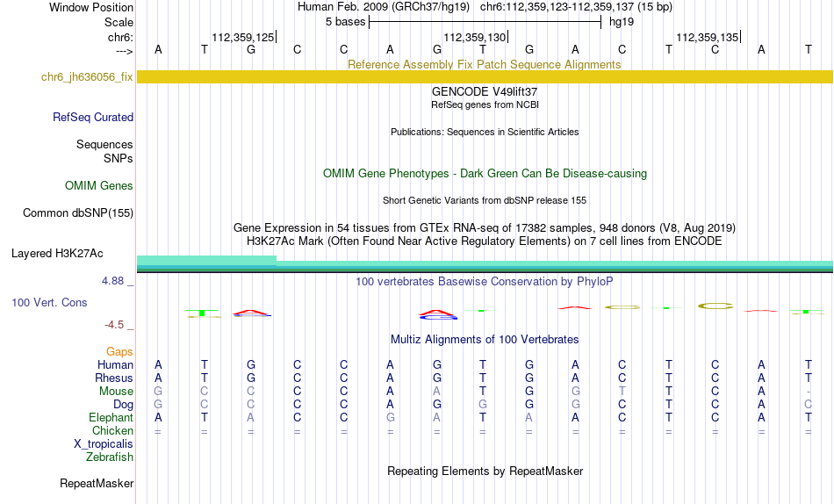Viewport: 834px width, 504px height.
Task: Open Multiz Alignments of 100 Vertebrates title
Action: coord(485,340)
